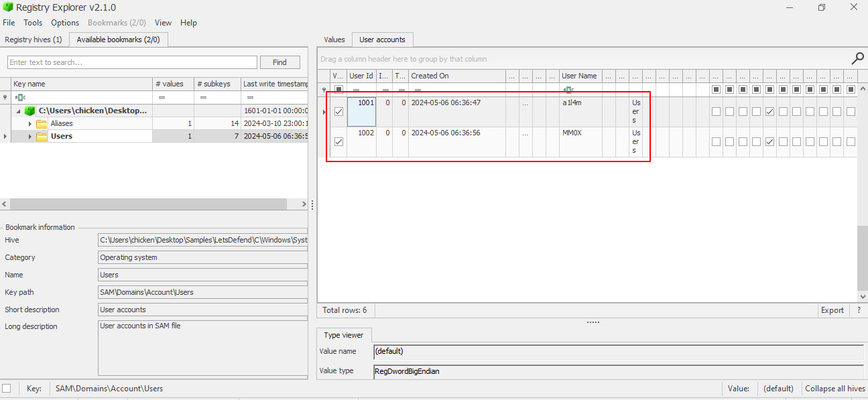Click the Users folder icon in tree
Viewport: 868px width, 400px height.
(42, 136)
